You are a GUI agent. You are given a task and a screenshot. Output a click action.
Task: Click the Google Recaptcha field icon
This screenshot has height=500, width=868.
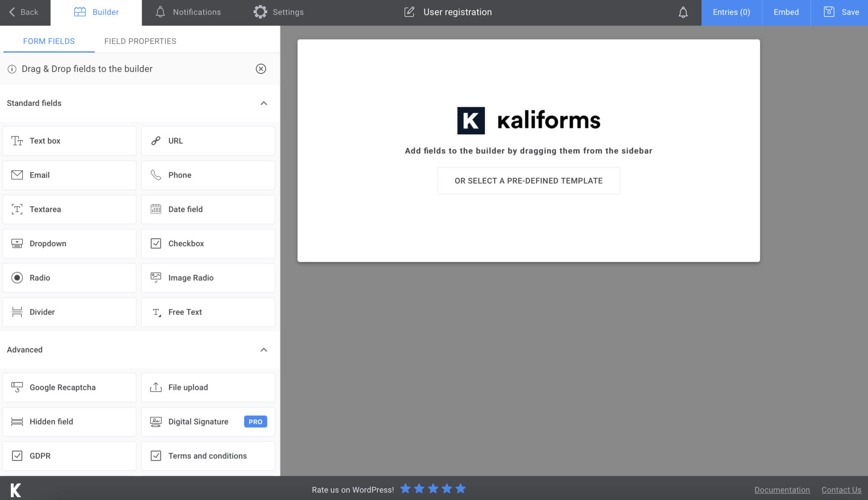pos(17,387)
